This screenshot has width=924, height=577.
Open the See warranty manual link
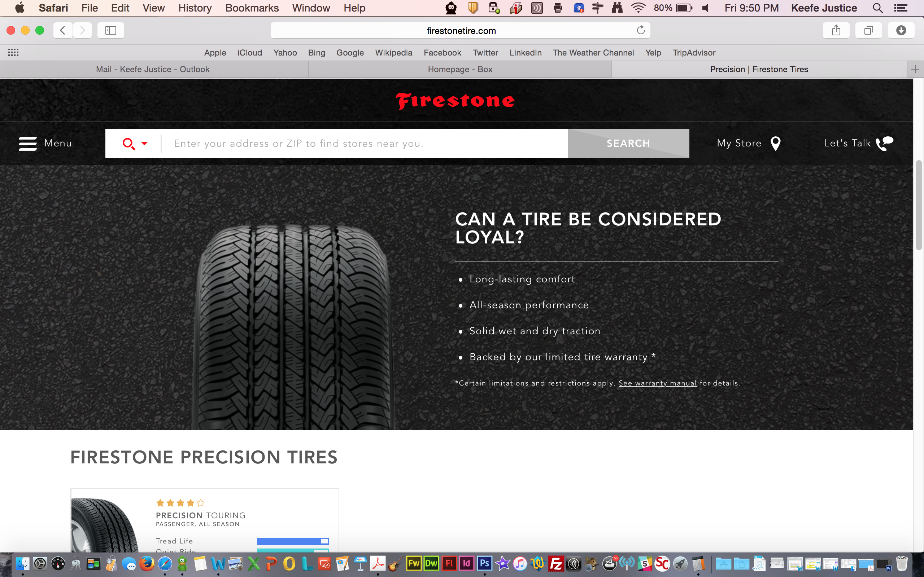[658, 383]
